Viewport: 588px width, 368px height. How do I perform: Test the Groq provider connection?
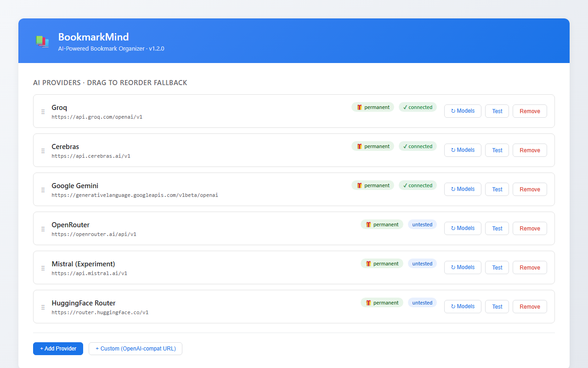pyautogui.click(x=497, y=111)
